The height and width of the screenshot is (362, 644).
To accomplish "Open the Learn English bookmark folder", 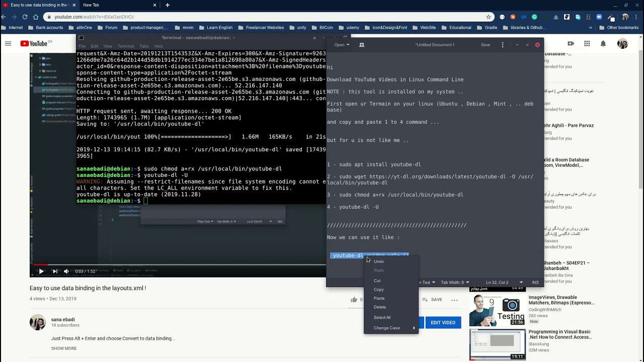I will click(215, 28).
